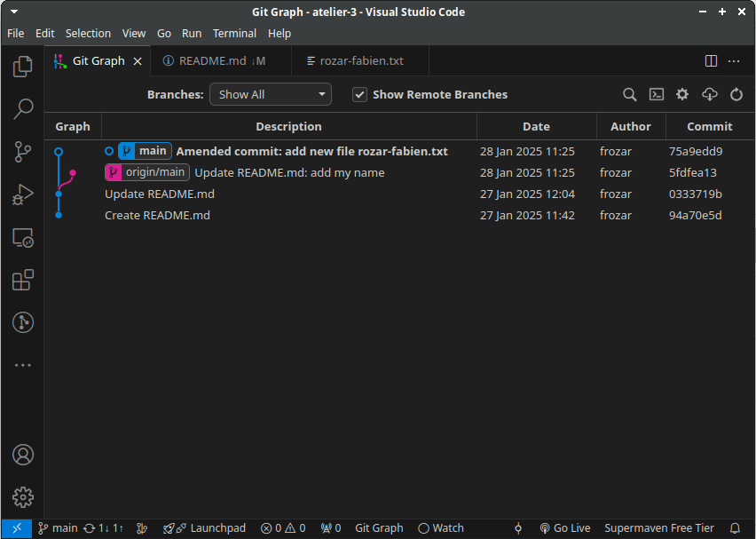Synchronize changes 1↓ 1↑ in status bar
Image resolution: width=756 pixels, height=539 pixels.
[x=104, y=528]
